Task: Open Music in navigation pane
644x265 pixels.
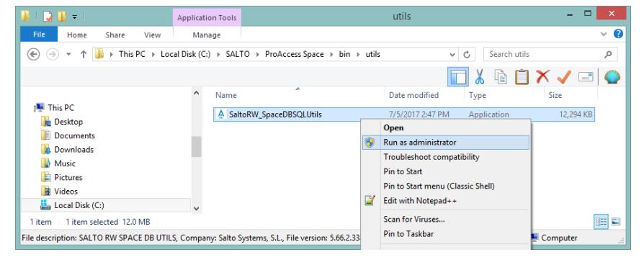Action: pos(65,163)
